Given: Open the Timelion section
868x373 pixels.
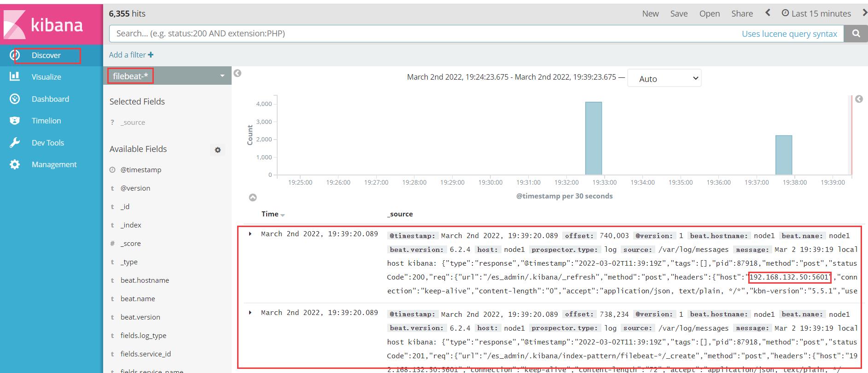Looking at the screenshot, I should point(46,121).
